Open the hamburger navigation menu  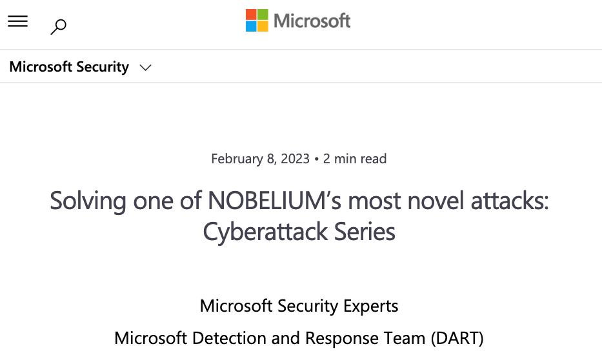click(17, 21)
